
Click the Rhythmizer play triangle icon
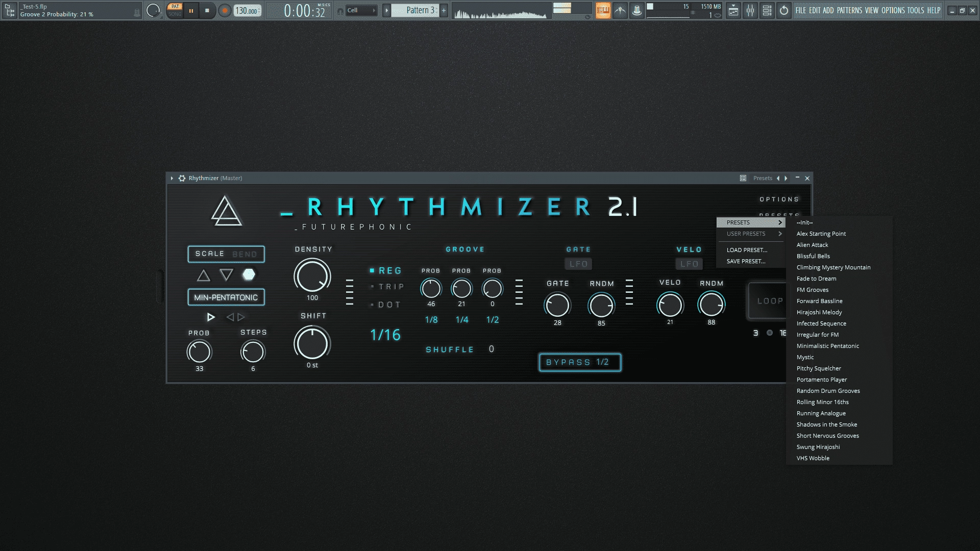coord(211,317)
